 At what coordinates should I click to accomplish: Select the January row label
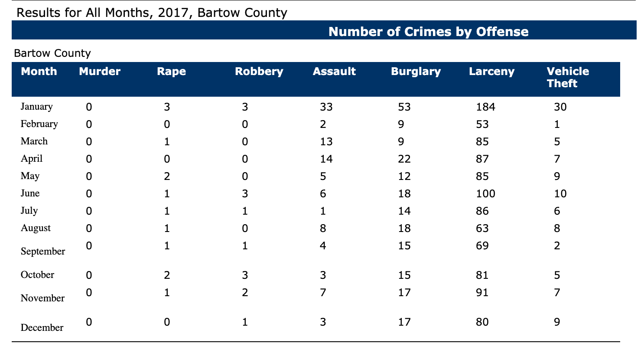[x=37, y=107]
